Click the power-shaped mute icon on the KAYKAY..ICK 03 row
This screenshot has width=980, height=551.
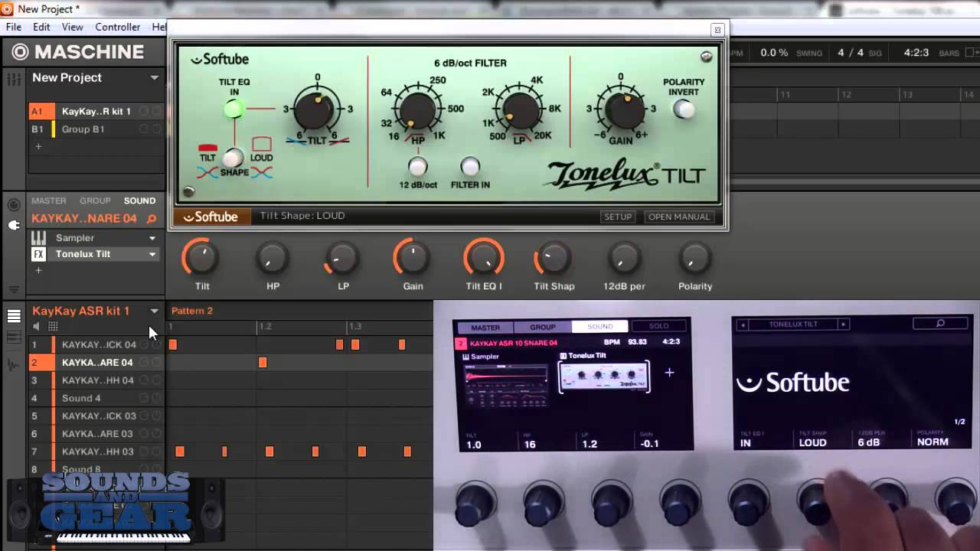tap(156, 416)
